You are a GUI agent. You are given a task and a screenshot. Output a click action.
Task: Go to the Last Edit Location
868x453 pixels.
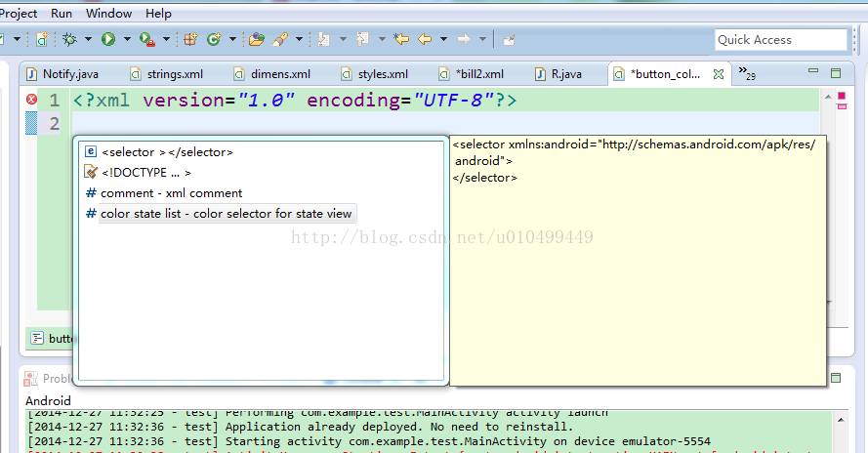point(401,39)
